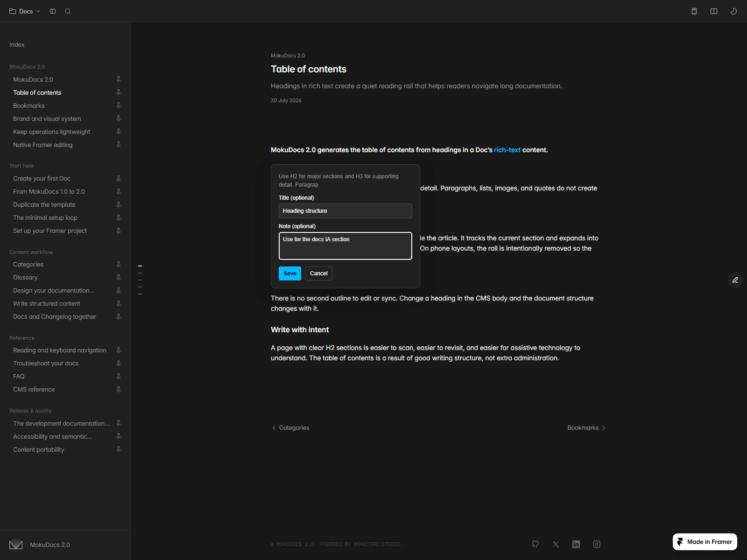Click the Made in Framer badge
Screen dimensions: 747x560
click(705, 542)
